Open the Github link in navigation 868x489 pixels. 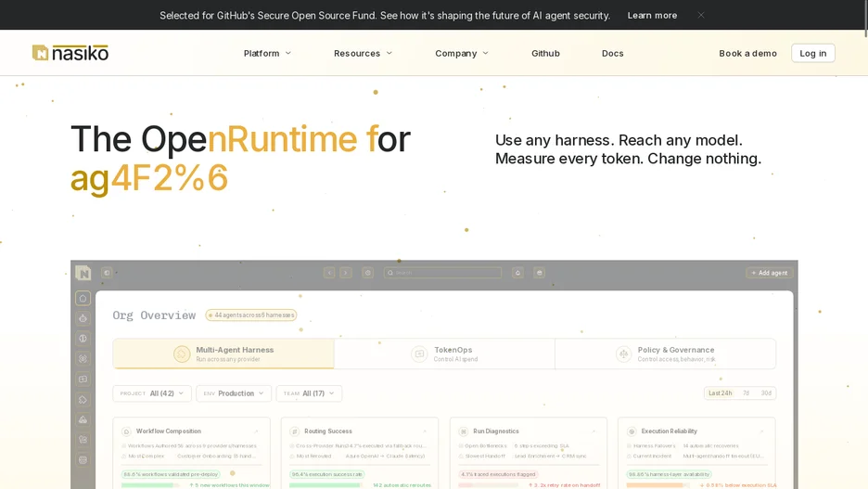[546, 53]
